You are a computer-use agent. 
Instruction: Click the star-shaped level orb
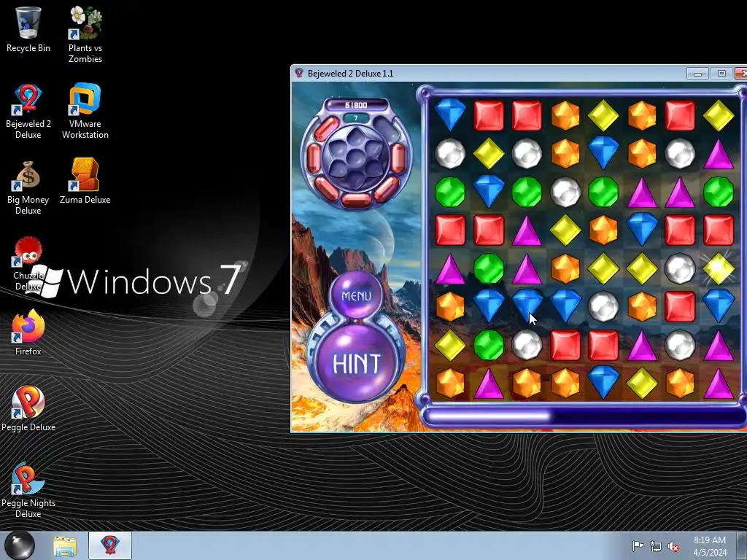click(x=355, y=157)
